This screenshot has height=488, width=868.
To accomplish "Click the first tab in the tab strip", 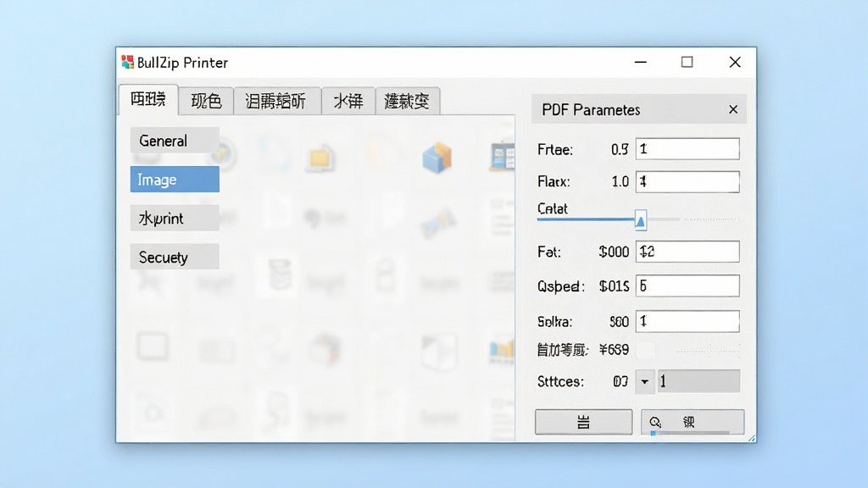I will [x=148, y=100].
